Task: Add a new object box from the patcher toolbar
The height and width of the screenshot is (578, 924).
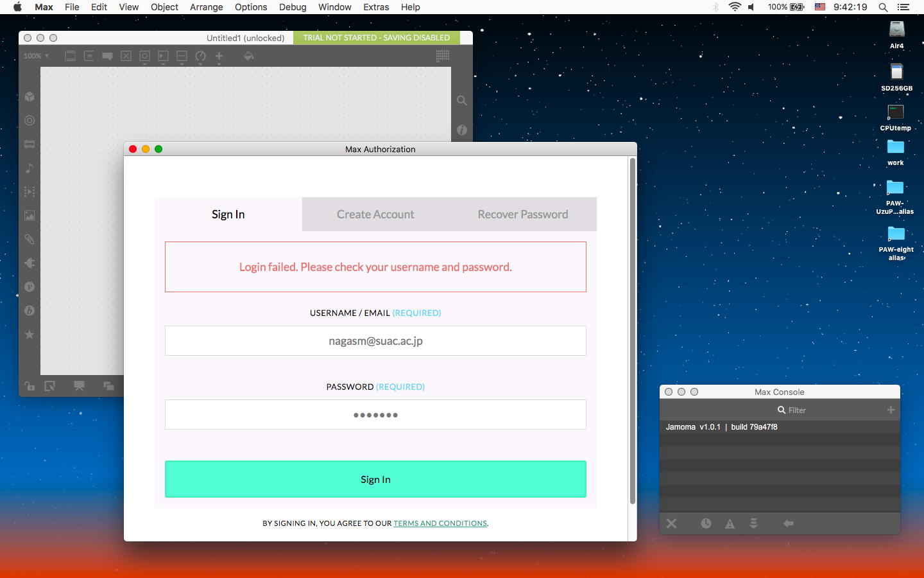Action: (71, 57)
